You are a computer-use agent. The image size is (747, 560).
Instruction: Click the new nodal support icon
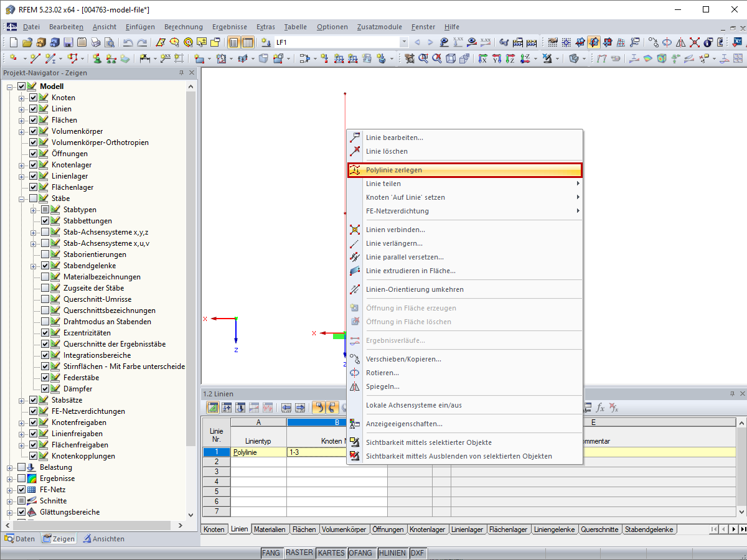click(x=97, y=58)
